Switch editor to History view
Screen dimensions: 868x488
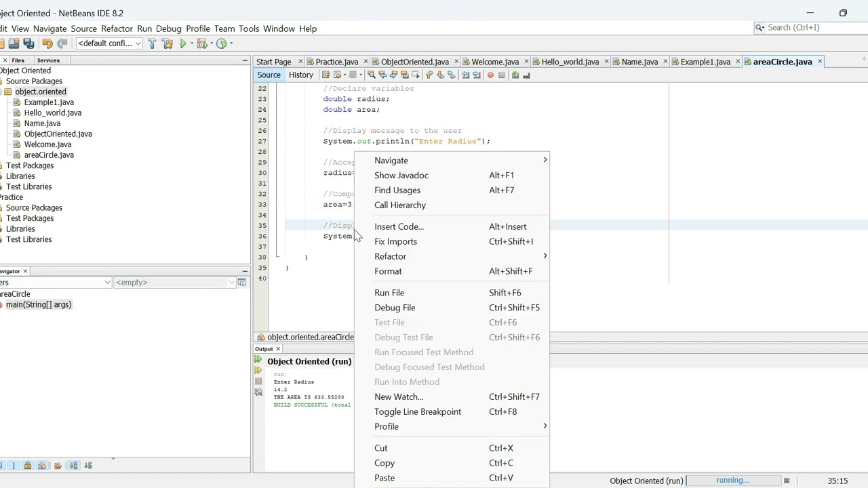[300, 75]
